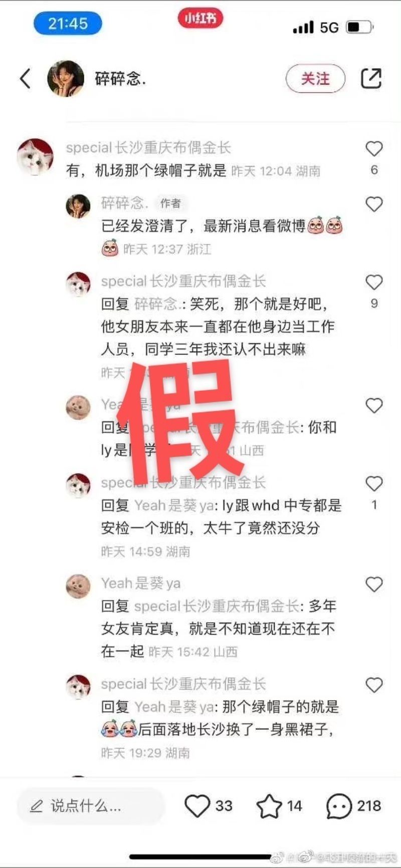Like the comment about 中专都是安检一个班
This screenshot has width=401, height=868.
374,484
